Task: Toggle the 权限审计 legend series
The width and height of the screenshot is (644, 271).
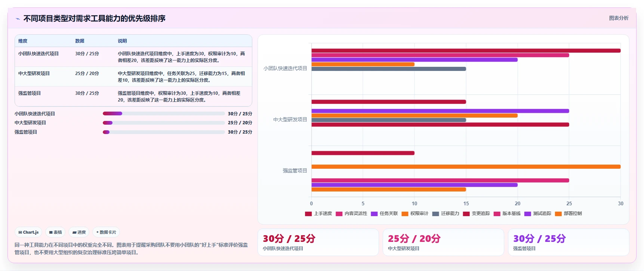Action: click(x=415, y=214)
